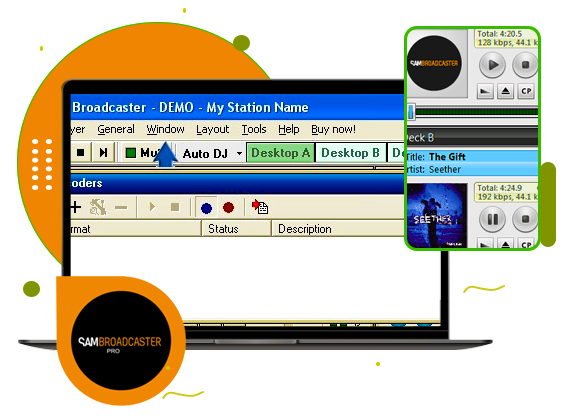Viewport: 570px width, 420px height.
Task: Click the Buy now! menu item
Action: point(333,129)
